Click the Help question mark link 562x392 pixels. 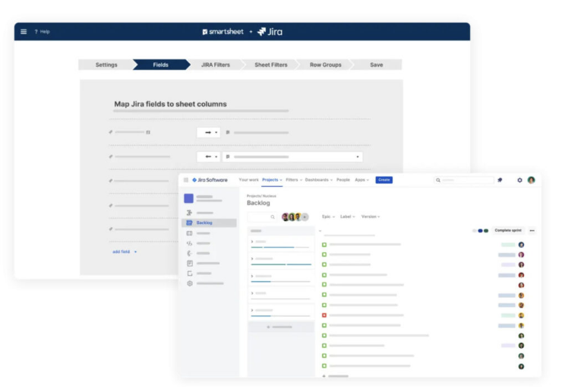[x=42, y=32]
